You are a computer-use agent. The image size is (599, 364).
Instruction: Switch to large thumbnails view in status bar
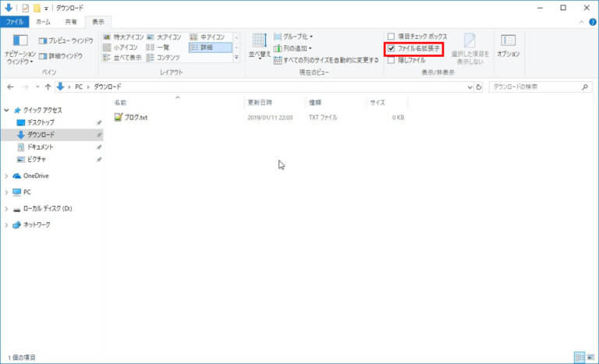(x=590, y=357)
